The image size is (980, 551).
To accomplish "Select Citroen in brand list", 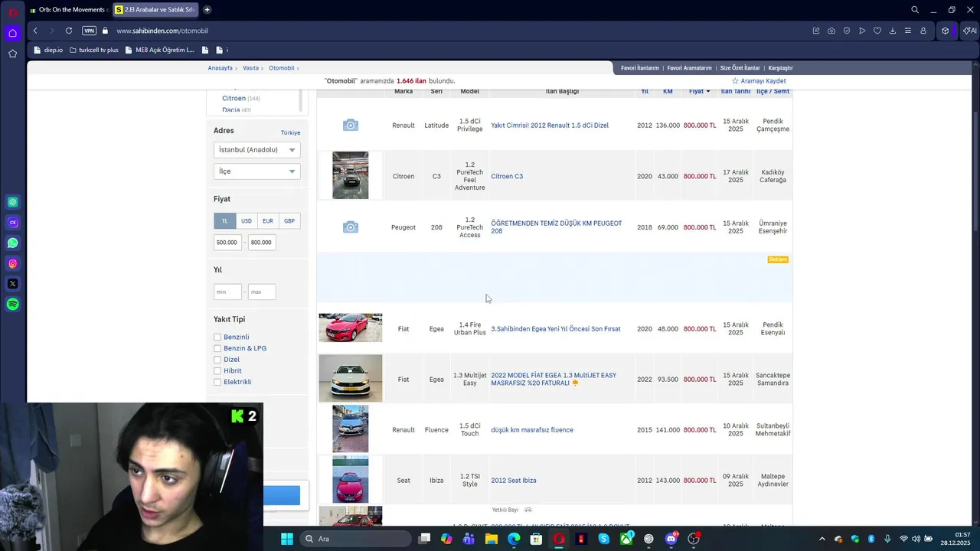I will pyautogui.click(x=234, y=99).
